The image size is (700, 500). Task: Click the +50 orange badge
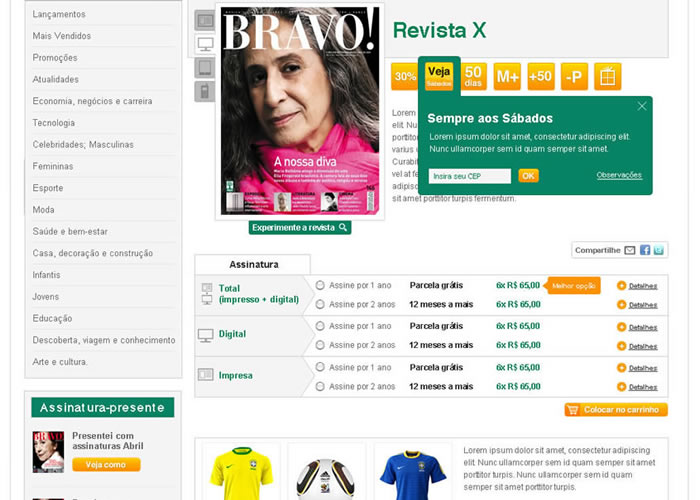pos(541,76)
